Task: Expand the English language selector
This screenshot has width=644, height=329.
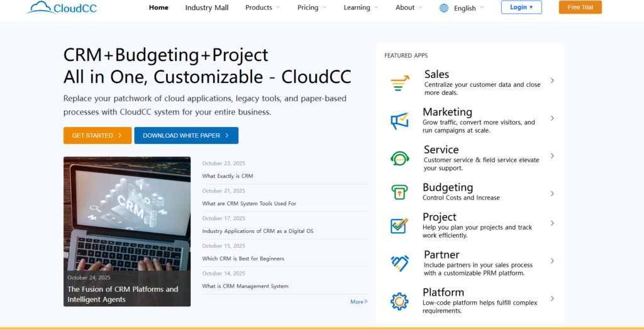Action: [x=469, y=8]
